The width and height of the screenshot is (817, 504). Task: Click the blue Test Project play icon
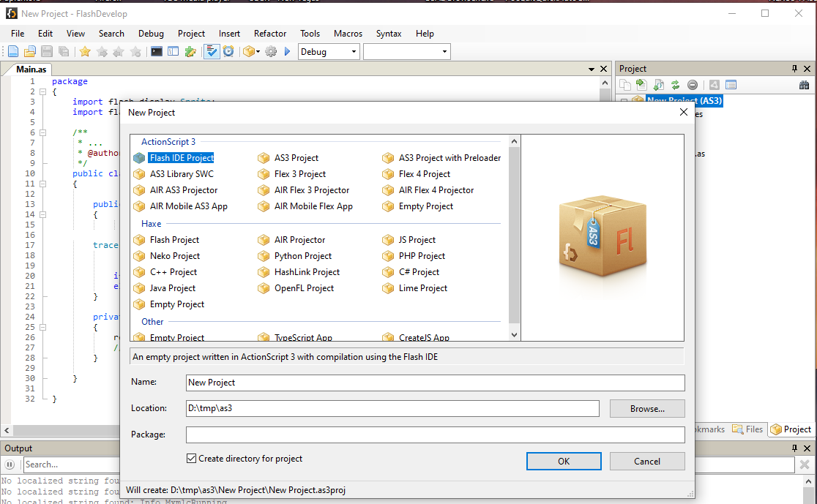287,51
